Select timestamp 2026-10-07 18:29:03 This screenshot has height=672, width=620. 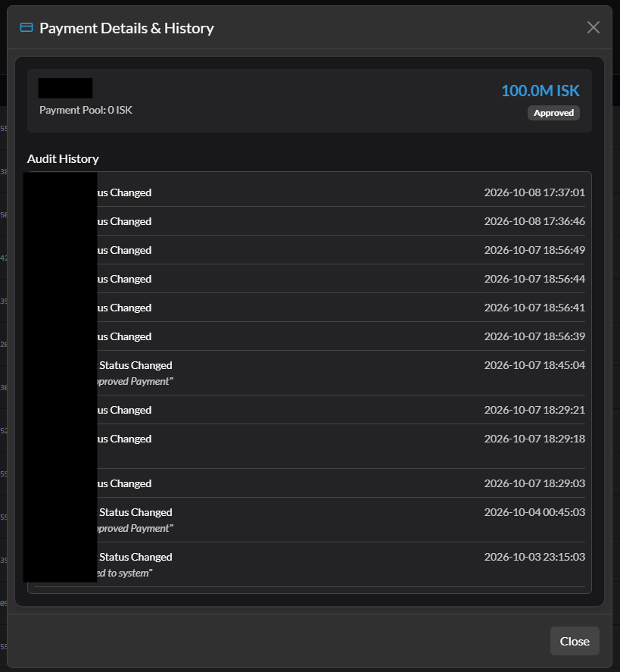(x=534, y=483)
